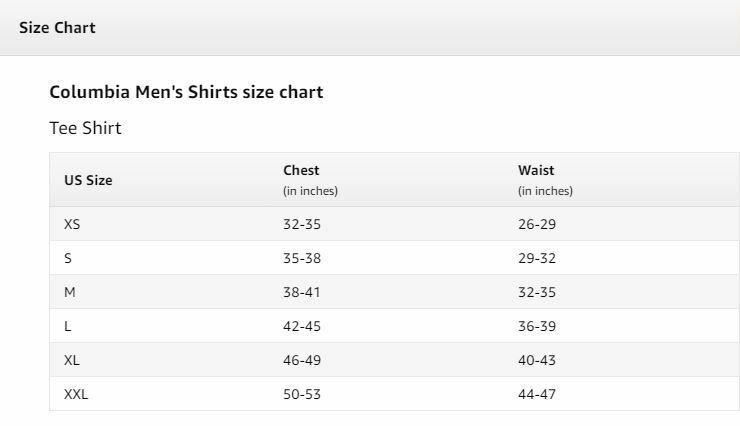Select the XS size row label

tap(72, 224)
